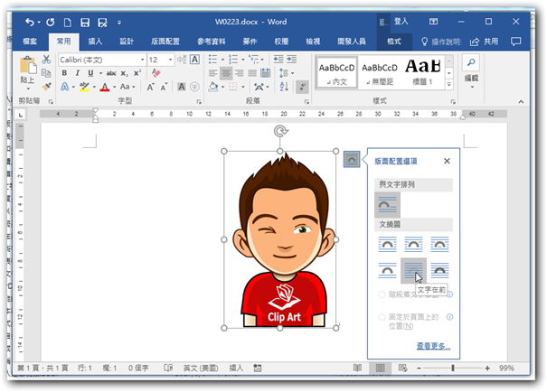Expand font color dropdown arrow
547x392 pixels.
[x=114, y=87]
